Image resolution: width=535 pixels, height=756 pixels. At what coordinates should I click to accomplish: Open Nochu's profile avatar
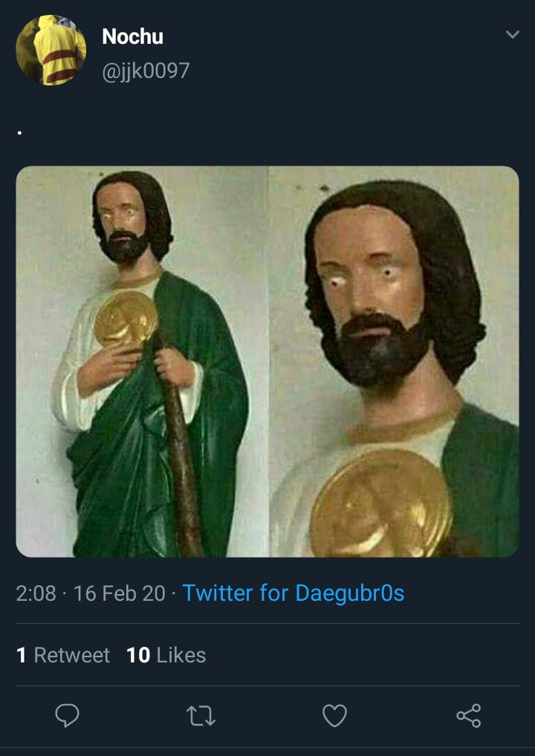pyautogui.click(x=51, y=50)
